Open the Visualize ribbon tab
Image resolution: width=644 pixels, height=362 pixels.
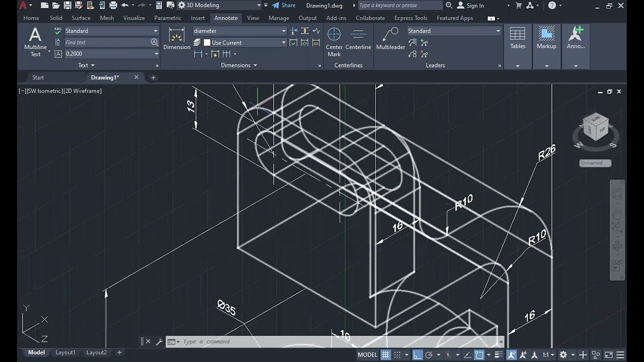pyautogui.click(x=134, y=18)
